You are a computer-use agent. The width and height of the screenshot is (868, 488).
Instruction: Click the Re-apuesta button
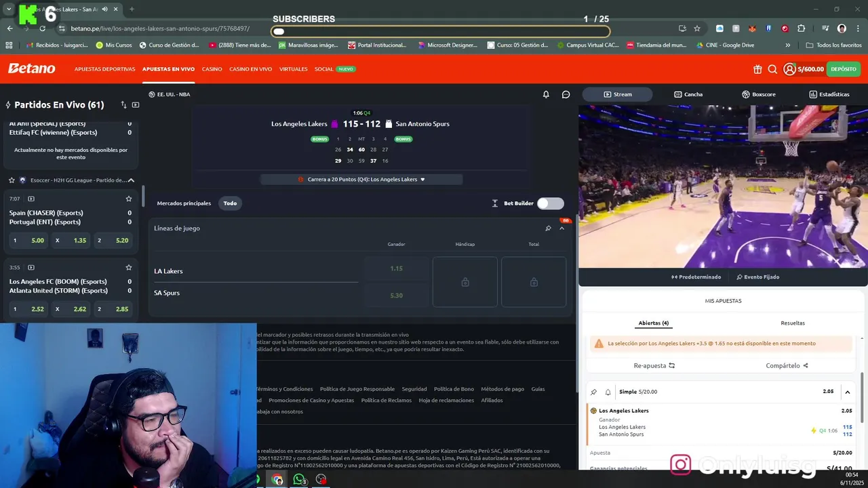click(654, 365)
